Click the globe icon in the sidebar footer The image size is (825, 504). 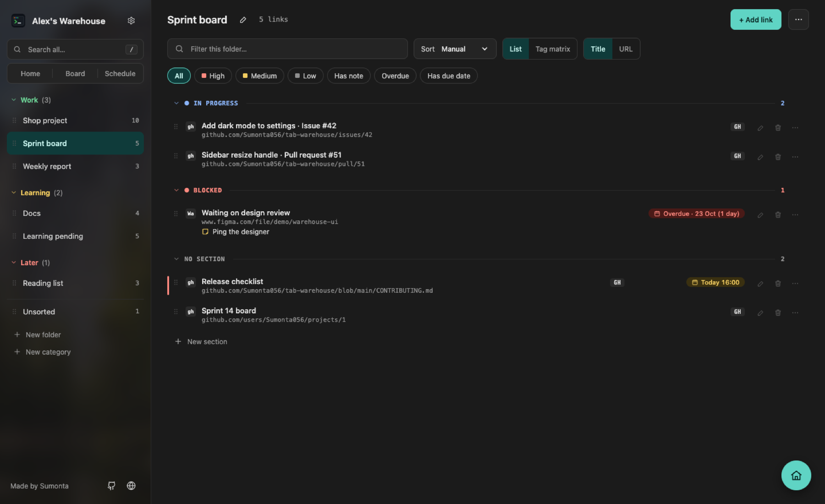131,486
